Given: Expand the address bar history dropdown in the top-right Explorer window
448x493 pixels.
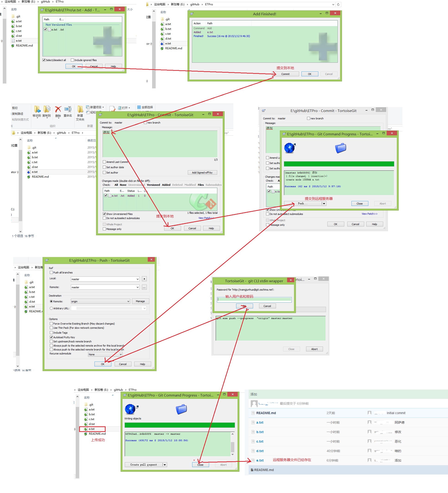Looking at the screenshot, I should tap(333, 4).
